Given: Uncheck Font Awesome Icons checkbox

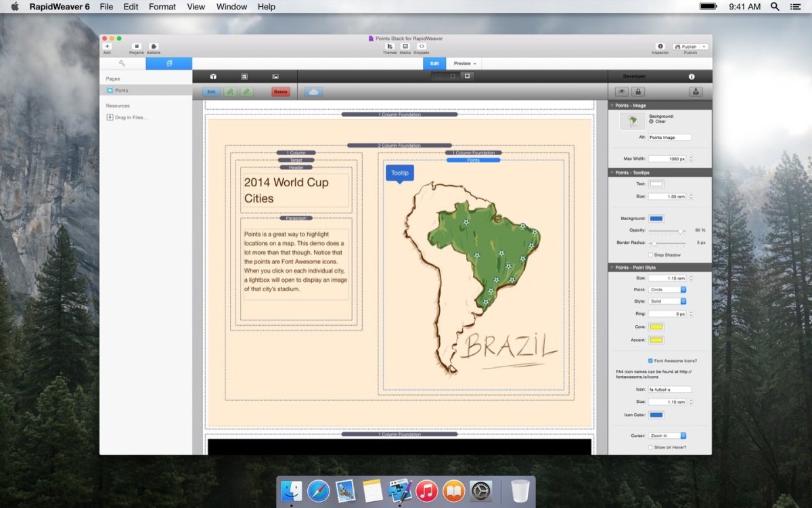Looking at the screenshot, I should click(x=650, y=361).
